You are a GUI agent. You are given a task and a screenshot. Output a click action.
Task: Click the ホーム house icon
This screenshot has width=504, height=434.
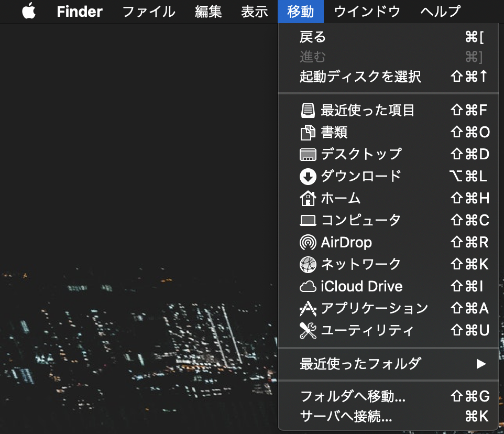click(308, 198)
